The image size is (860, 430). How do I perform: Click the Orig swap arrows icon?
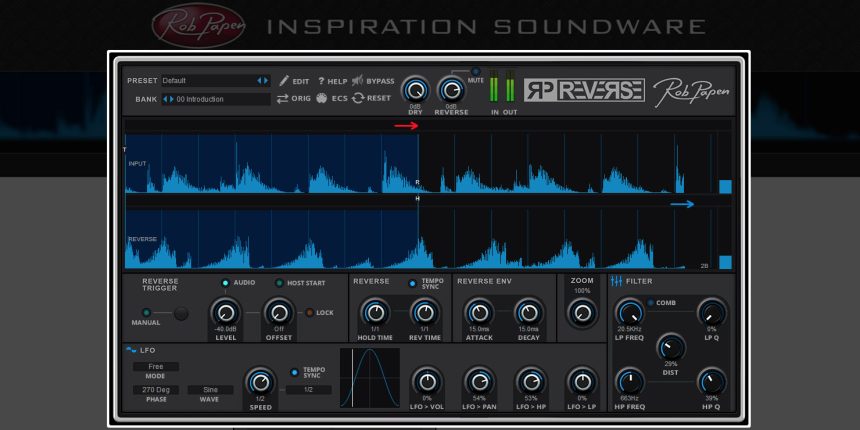point(283,98)
